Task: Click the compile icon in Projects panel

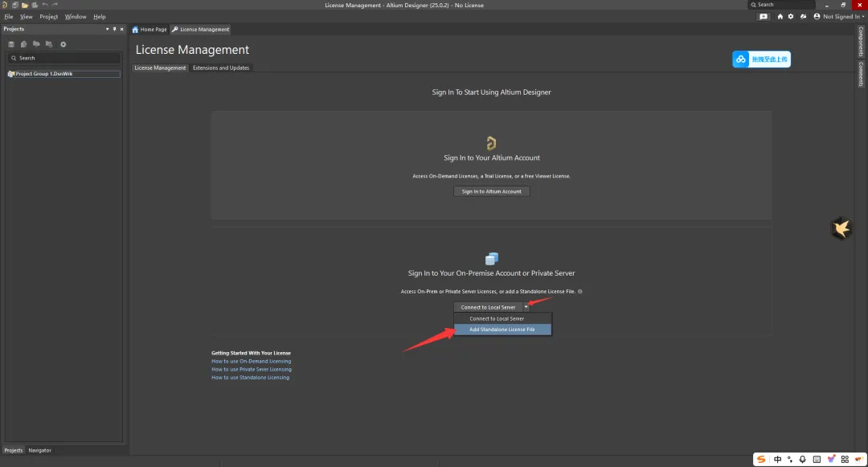Action: [23, 44]
